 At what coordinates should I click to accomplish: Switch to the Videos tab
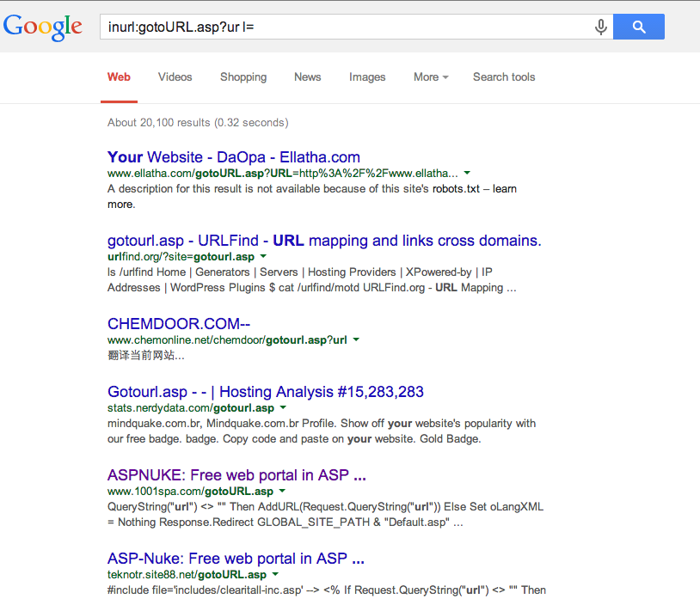click(175, 77)
